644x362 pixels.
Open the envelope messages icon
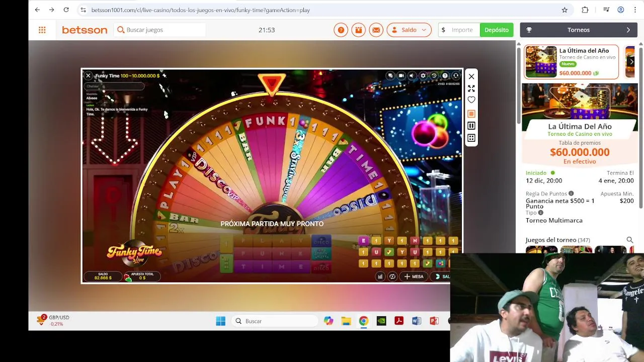pos(376,30)
